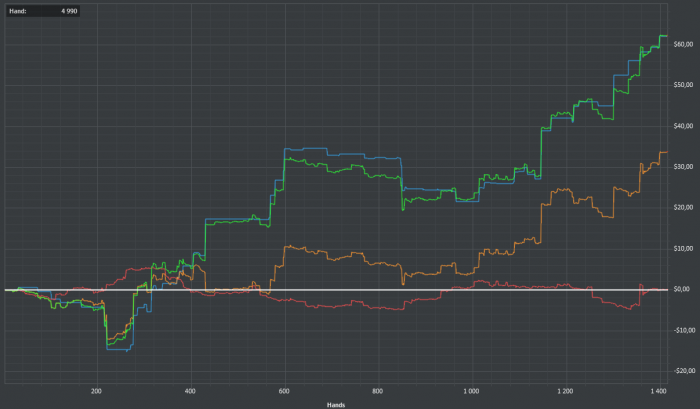700x409 pixels.
Task: Click the $0,00 baseline label
Action: click(682, 289)
